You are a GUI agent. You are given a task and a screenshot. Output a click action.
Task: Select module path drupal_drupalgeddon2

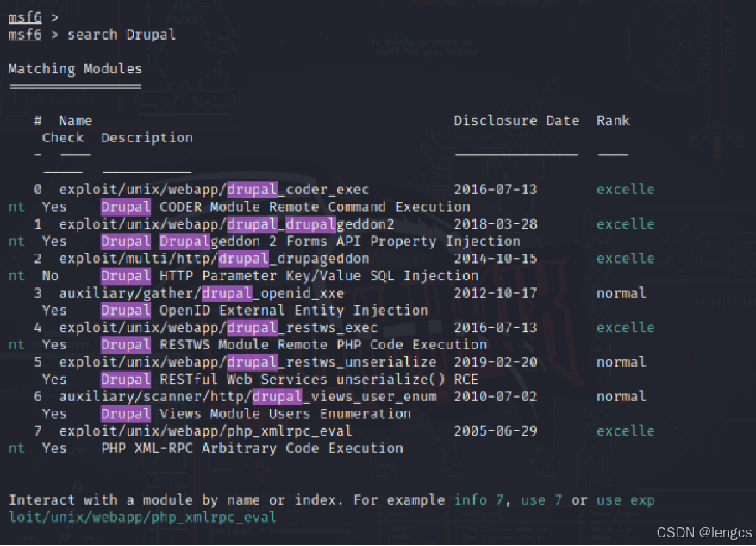pyautogui.click(x=227, y=224)
